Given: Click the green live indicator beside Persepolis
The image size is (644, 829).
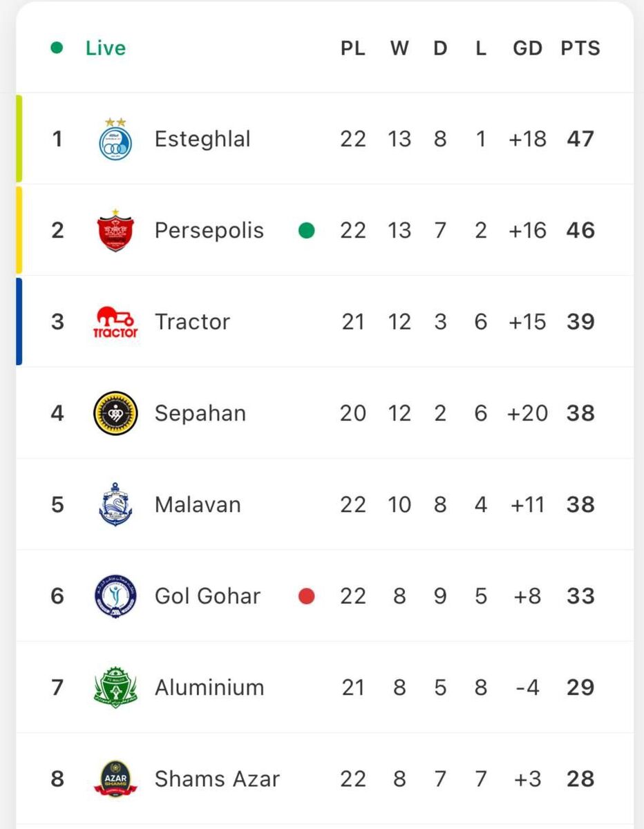Looking at the screenshot, I should coord(306,231).
